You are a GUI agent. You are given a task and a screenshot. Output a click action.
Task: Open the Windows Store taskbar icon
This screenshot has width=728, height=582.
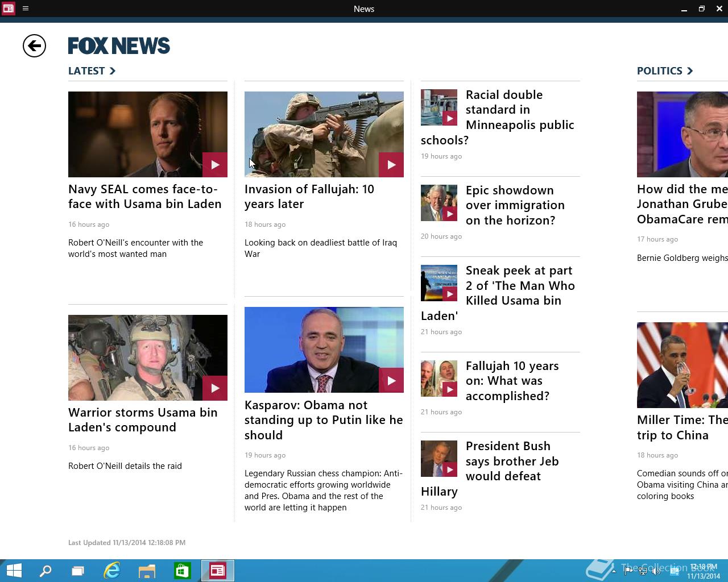click(183, 571)
